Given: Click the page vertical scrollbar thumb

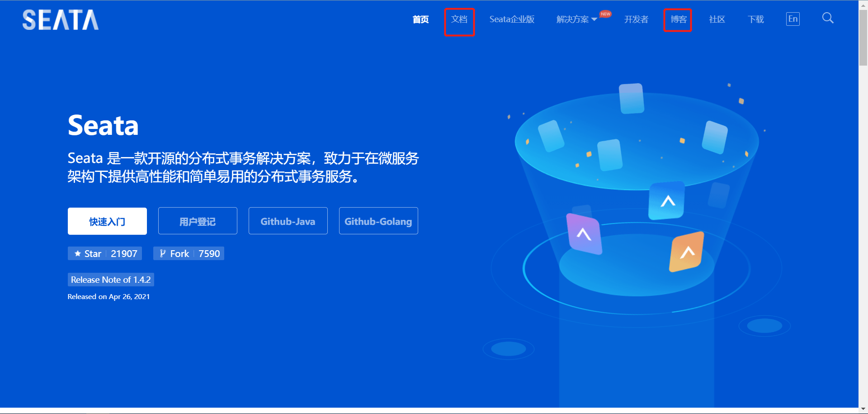Looking at the screenshot, I should click(x=863, y=38).
